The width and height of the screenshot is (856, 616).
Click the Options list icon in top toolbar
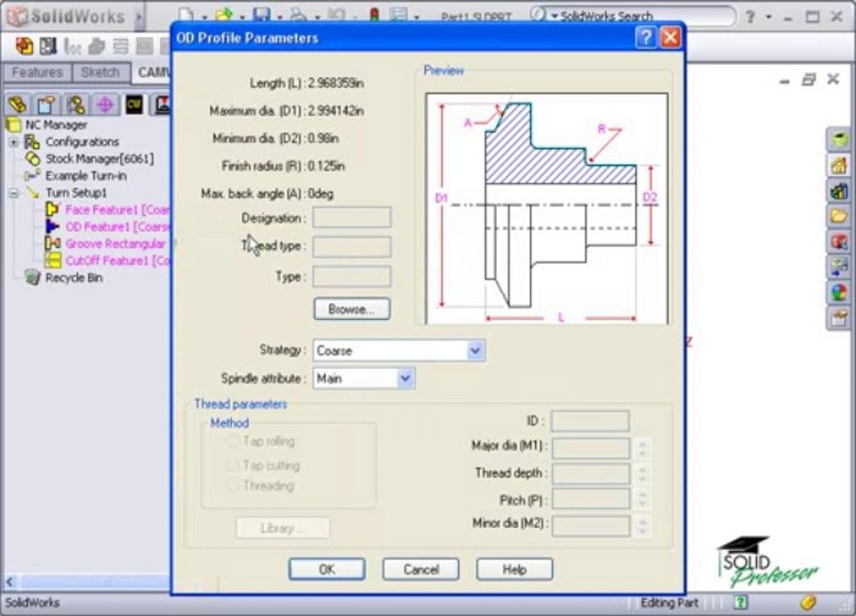pos(399,15)
